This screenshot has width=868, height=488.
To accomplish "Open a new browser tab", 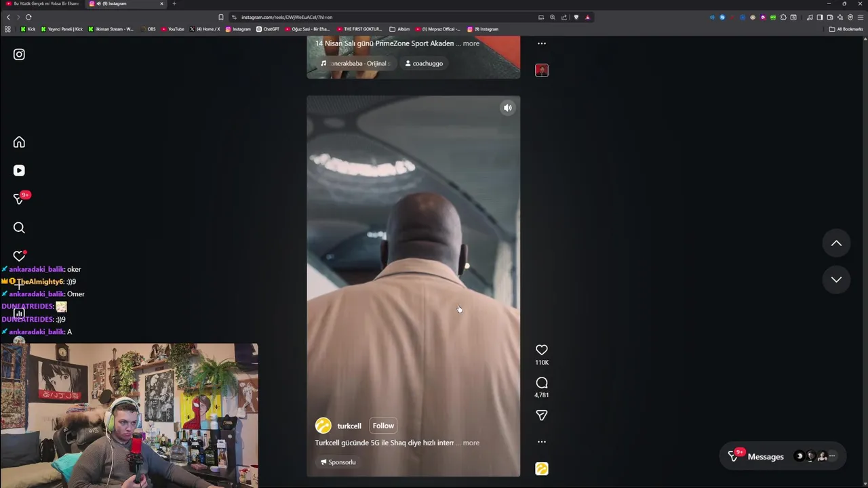I will coord(174,3).
